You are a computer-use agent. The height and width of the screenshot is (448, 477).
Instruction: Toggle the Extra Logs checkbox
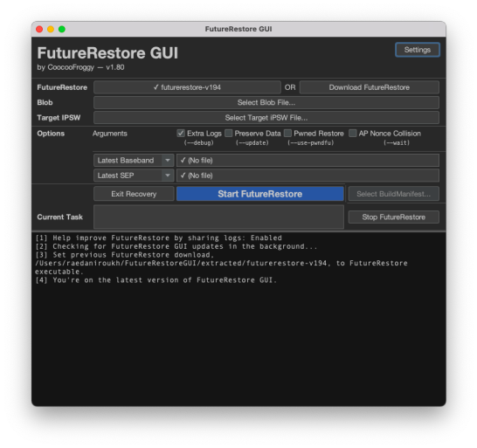181,134
